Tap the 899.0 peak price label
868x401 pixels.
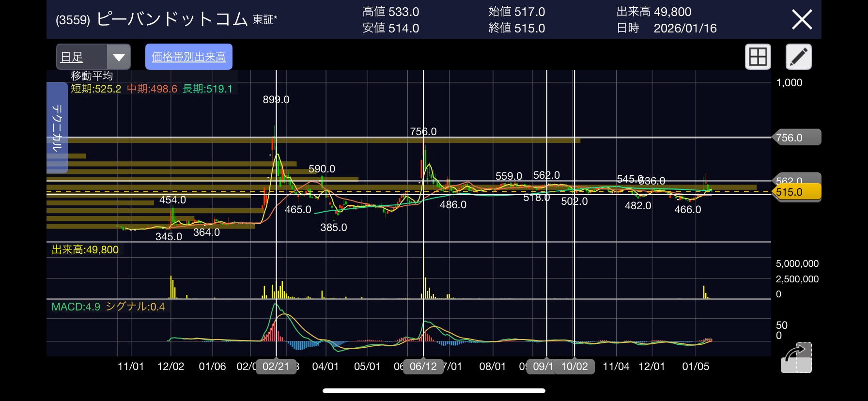tap(276, 100)
